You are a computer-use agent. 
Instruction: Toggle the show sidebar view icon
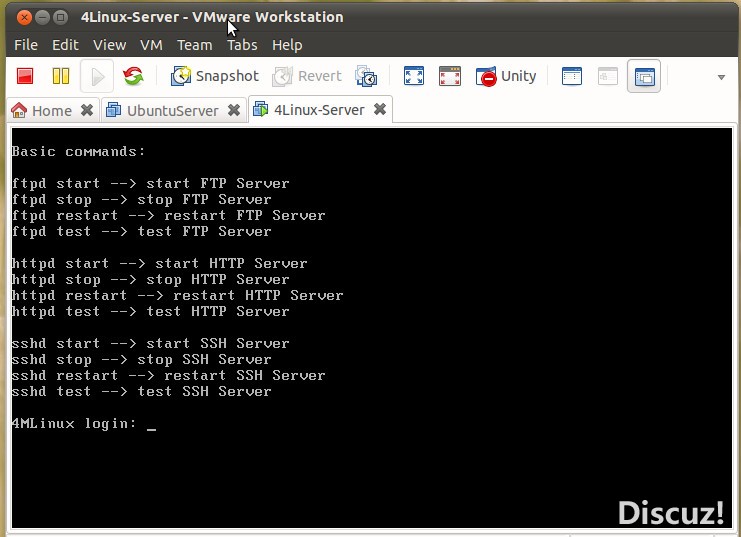[572, 76]
